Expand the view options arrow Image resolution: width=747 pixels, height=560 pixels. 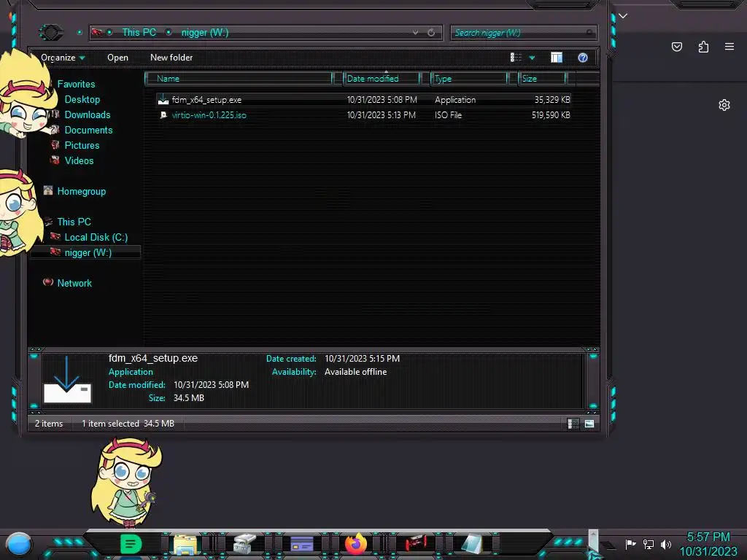click(x=532, y=58)
